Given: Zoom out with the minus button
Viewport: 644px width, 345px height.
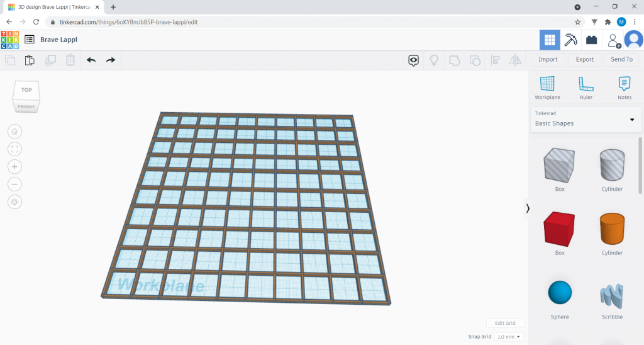Looking at the screenshot, I should [x=15, y=184].
